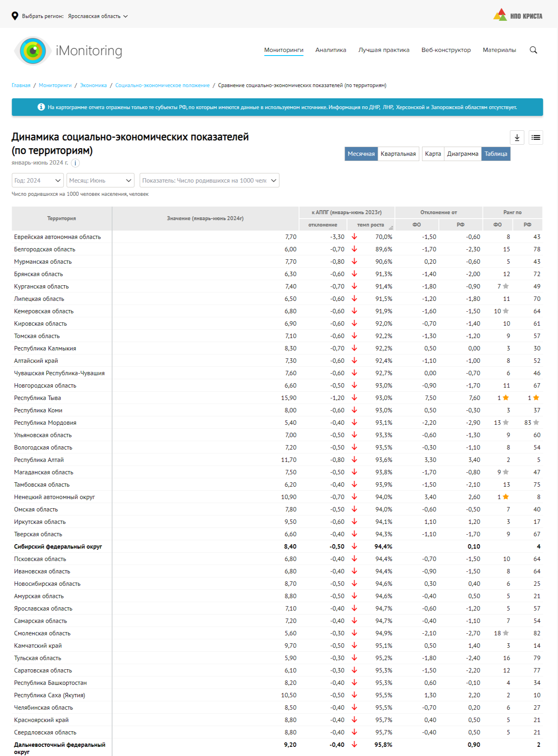558x756 pixels.
Task: Switch to Квартальная period view
Action: coord(398,154)
